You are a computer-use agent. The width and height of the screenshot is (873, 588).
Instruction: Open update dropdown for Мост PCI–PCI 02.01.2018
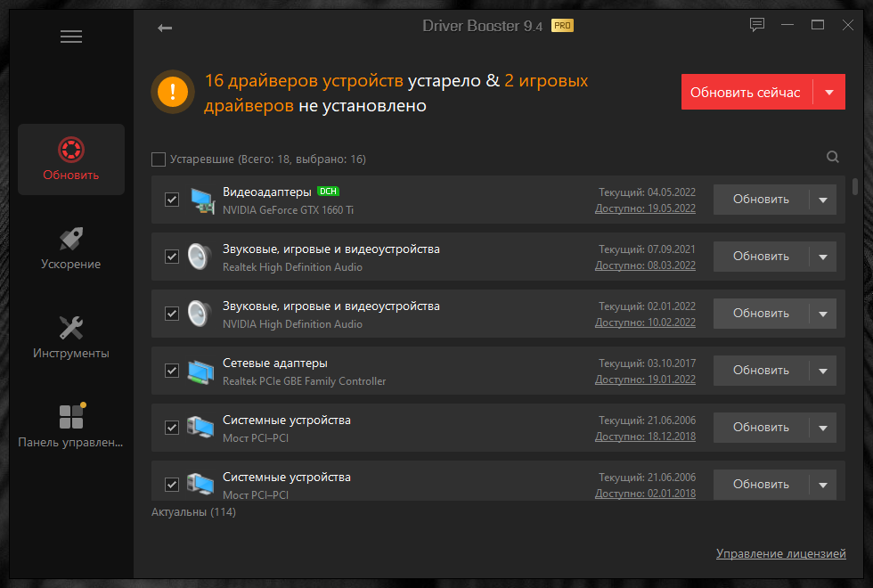pos(823,485)
